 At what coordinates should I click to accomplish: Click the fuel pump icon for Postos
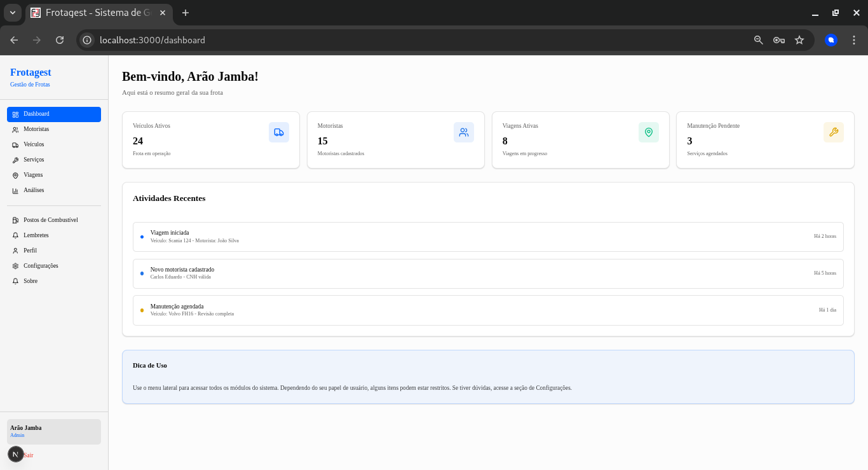coord(15,221)
